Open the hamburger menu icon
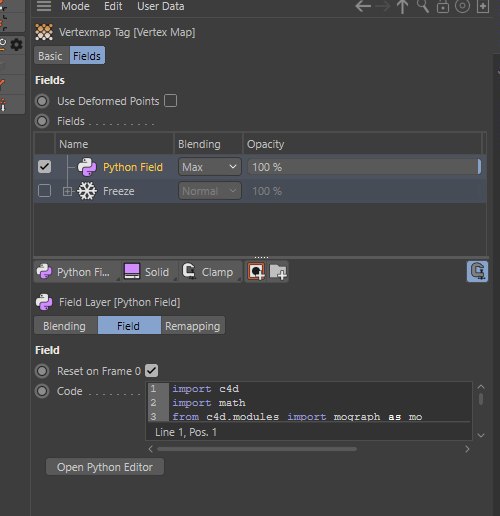This screenshot has height=516, width=500. click(44, 6)
